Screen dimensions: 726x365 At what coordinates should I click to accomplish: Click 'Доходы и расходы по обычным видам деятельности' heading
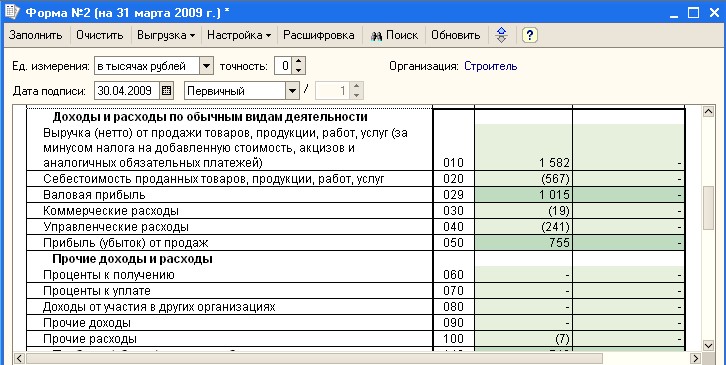(x=210, y=116)
